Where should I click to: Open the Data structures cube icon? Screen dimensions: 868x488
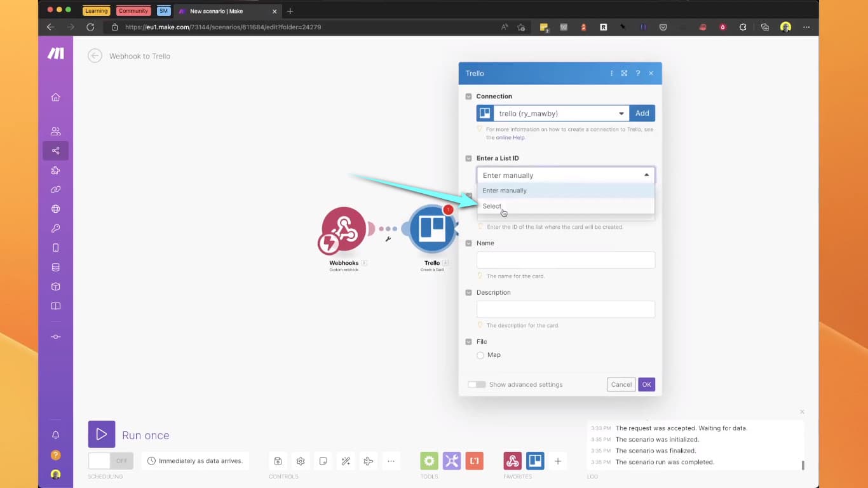55,287
